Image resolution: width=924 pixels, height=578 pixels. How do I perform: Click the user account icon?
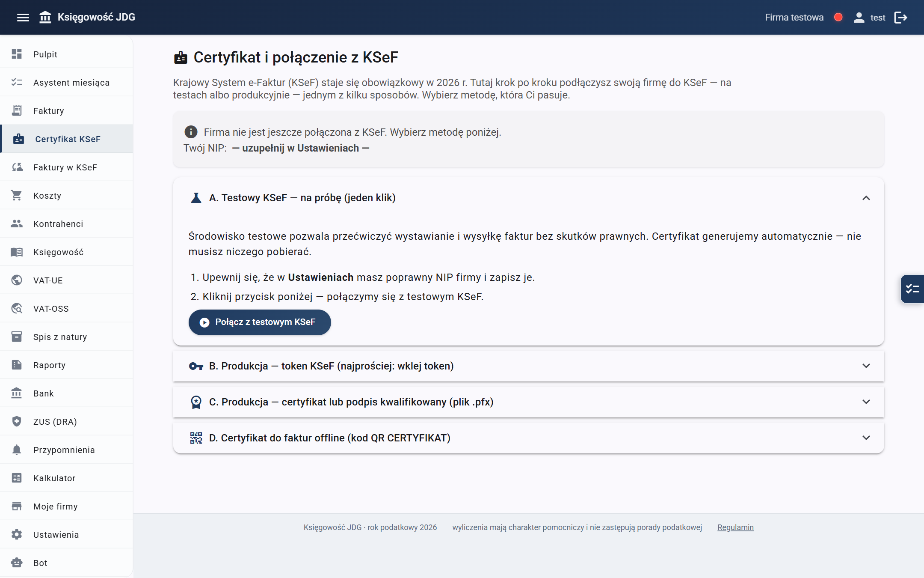[x=859, y=18]
